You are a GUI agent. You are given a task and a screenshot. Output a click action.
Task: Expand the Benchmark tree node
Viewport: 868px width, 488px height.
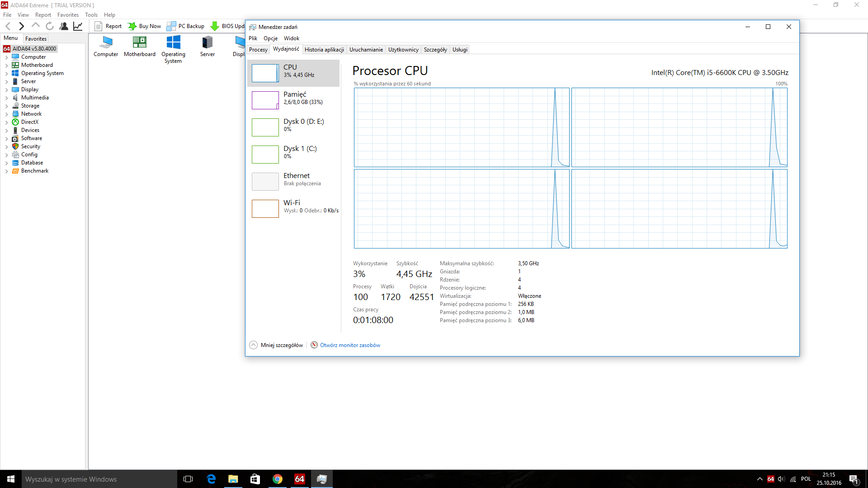[6, 171]
